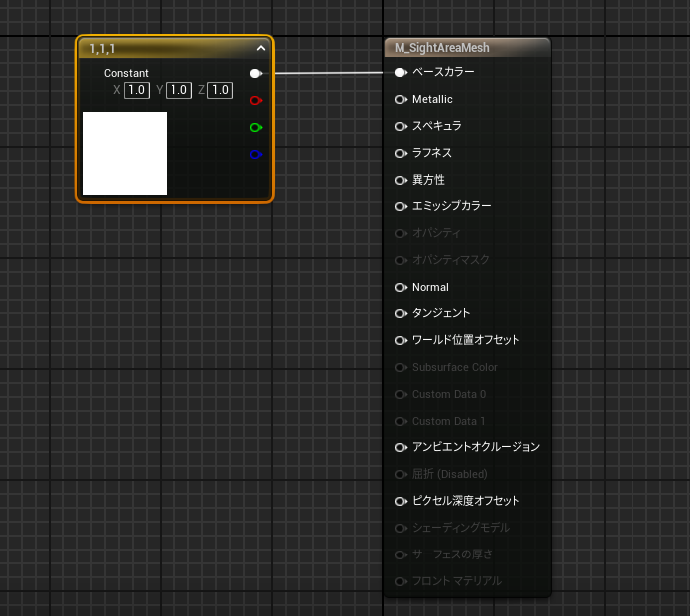Click the Z value field
690x616 pixels.
point(220,90)
